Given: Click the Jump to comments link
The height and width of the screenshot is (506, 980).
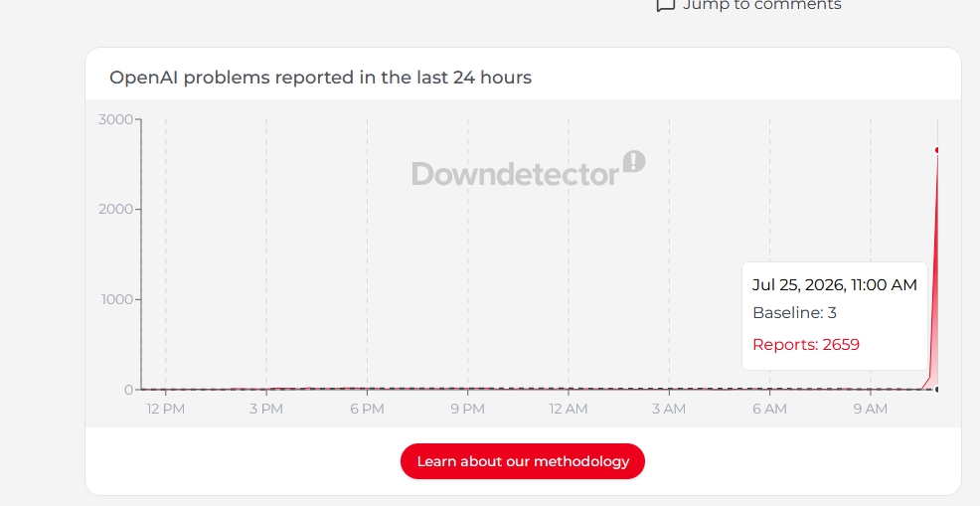Looking at the screenshot, I should point(748,5).
